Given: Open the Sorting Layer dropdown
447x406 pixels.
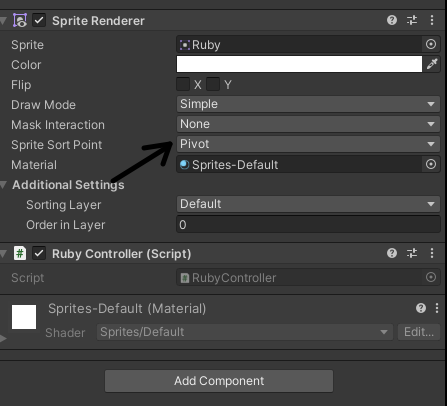Looking at the screenshot, I should point(308,204).
